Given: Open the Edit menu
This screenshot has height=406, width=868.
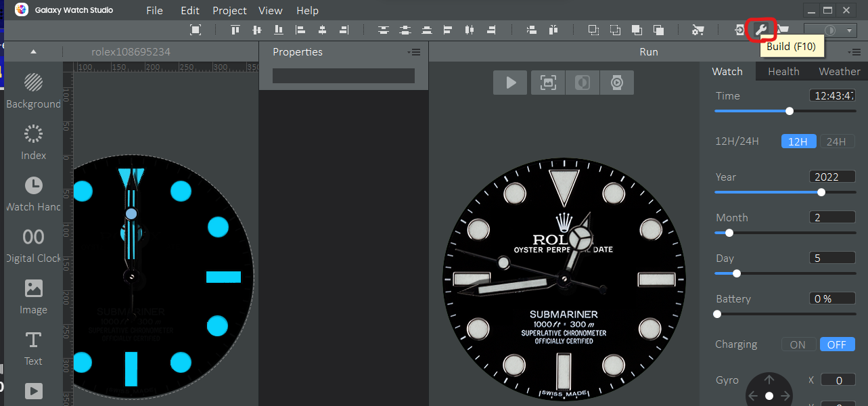Looking at the screenshot, I should click(190, 11).
